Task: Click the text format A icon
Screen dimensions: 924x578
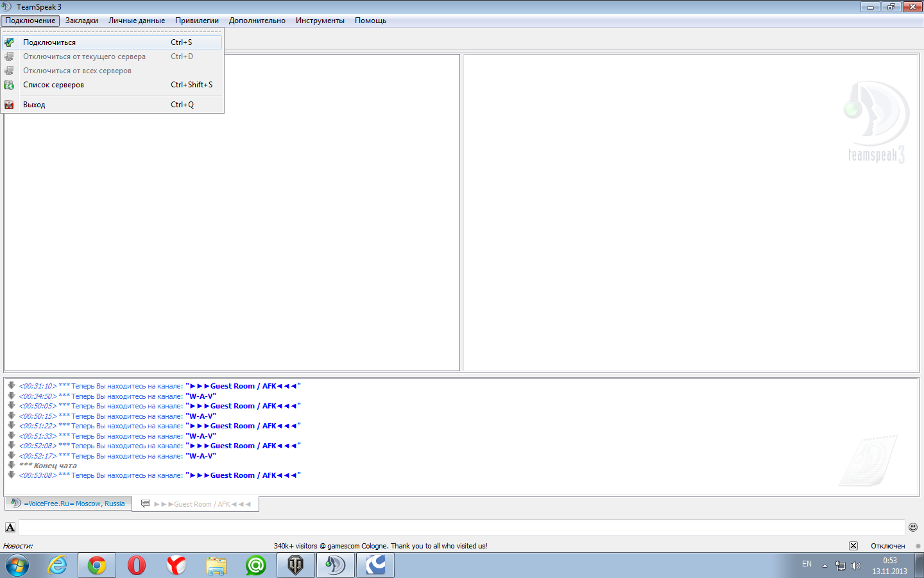Action: (x=10, y=527)
